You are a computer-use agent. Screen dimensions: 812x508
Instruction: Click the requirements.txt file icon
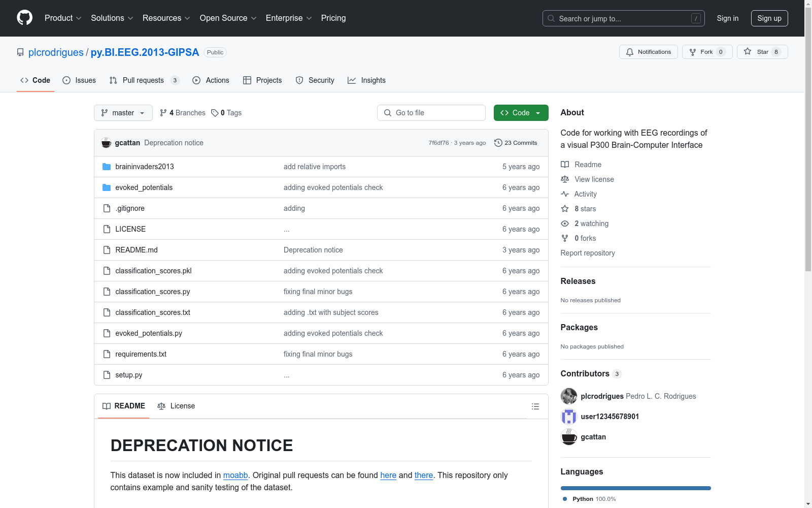(x=107, y=354)
